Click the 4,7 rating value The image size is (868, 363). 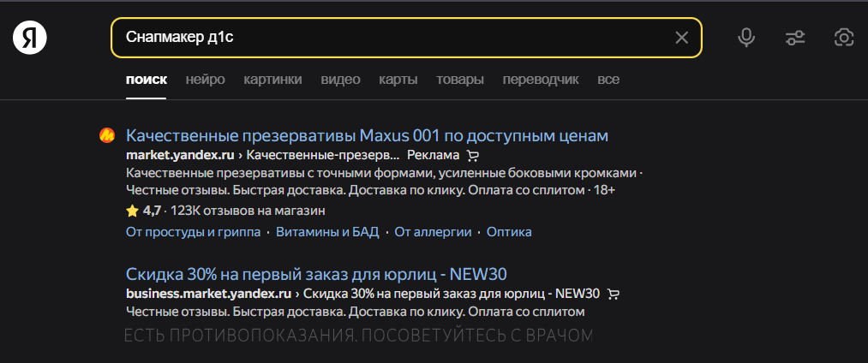tap(152, 211)
